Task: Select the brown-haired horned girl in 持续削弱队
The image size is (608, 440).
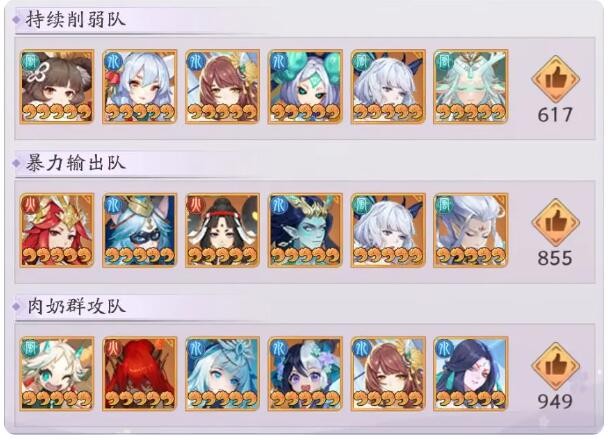Action: point(57,87)
